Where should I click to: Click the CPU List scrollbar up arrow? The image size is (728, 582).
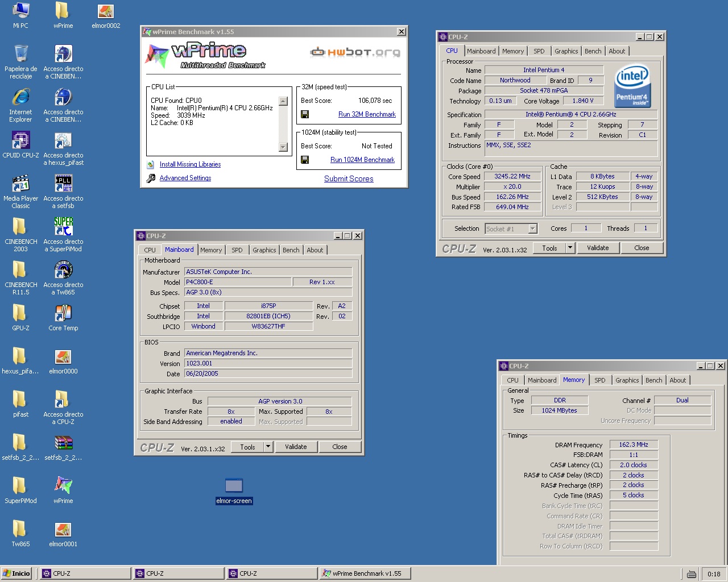pyautogui.click(x=283, y=101)
